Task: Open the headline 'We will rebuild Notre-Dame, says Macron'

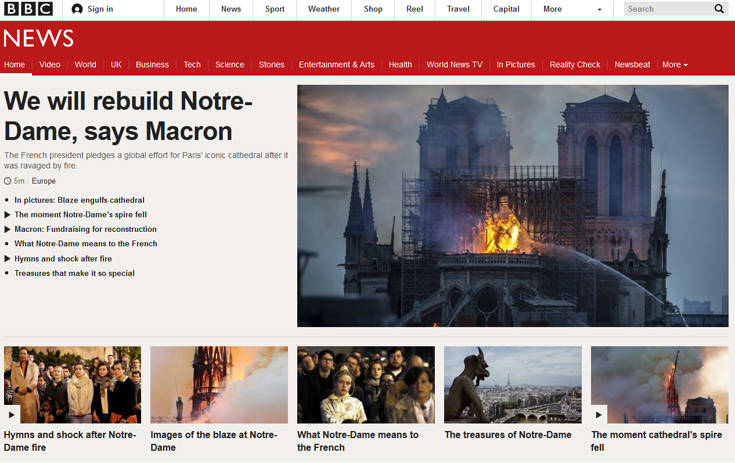Action: point(130,116)
